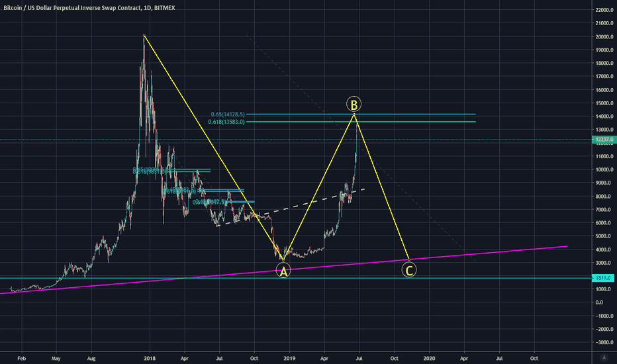
Task: Select the blue 0.65 Fibonacci level line
Action: coord(360,114)
